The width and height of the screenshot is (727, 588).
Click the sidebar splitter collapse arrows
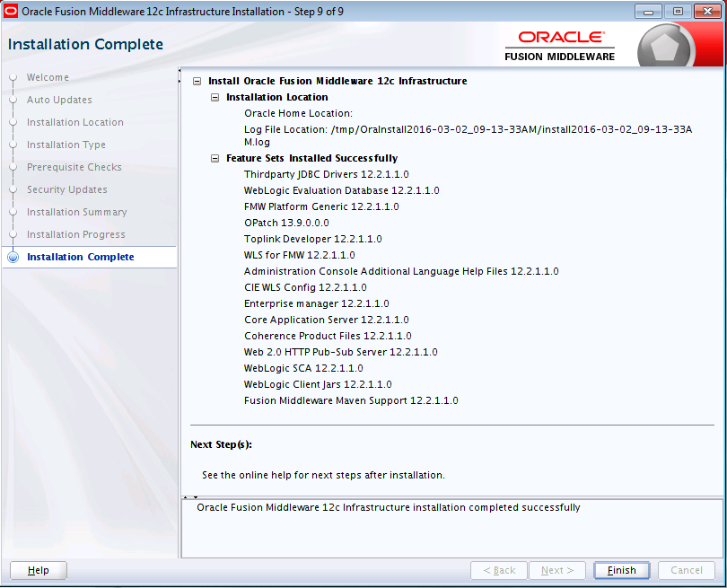180,76
